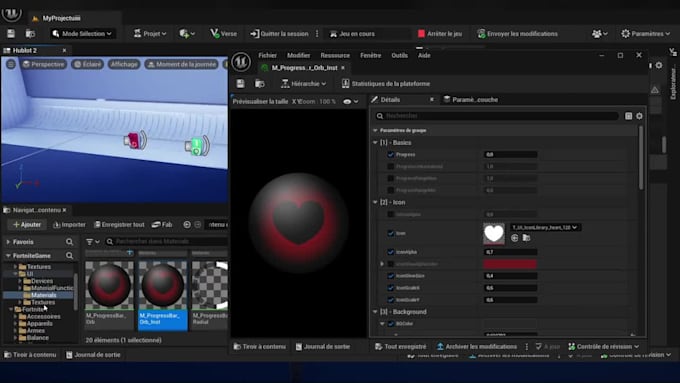The width and height of the screenshot is (680, 383).
Task: Open the T_UI_IconLibrary_heart texture dropdown
Action: pyautogui.click(x=545, y=227)
